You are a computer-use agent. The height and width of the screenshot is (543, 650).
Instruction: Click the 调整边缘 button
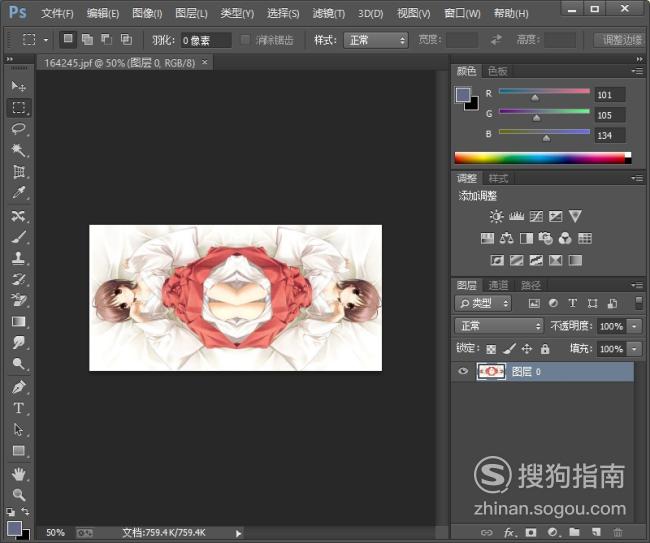click(x=619, y=40)
